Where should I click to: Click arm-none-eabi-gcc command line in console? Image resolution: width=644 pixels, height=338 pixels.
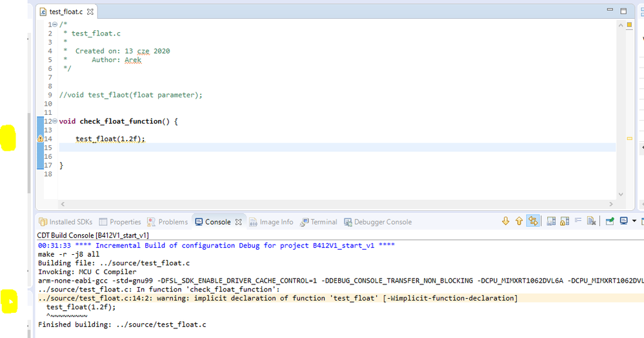[x=341, y=281]
